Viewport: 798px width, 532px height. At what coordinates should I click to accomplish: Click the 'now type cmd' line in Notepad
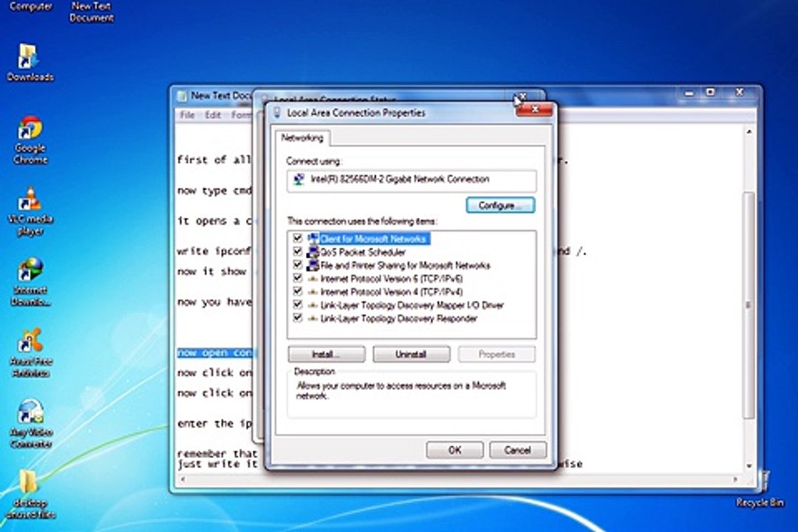point(214,191)
